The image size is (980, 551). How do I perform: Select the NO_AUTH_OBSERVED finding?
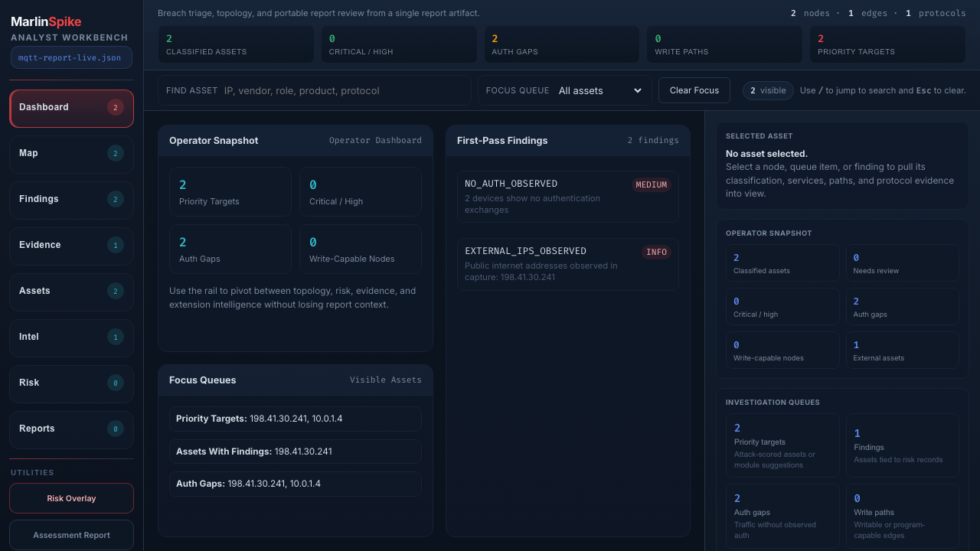coord(567,197)
